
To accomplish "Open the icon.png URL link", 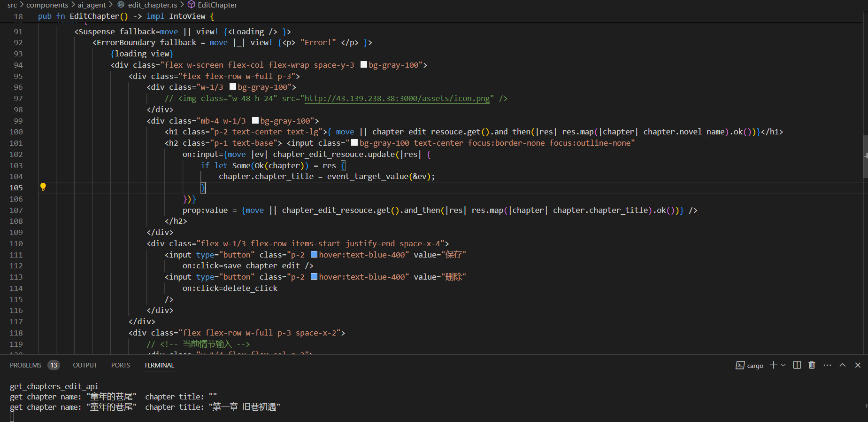I will 397,98.
